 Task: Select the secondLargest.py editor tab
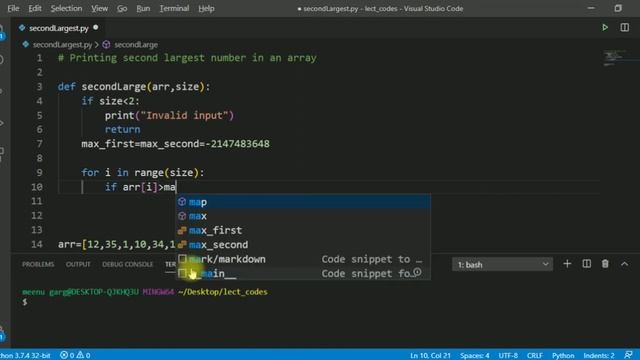click(58, 28)
